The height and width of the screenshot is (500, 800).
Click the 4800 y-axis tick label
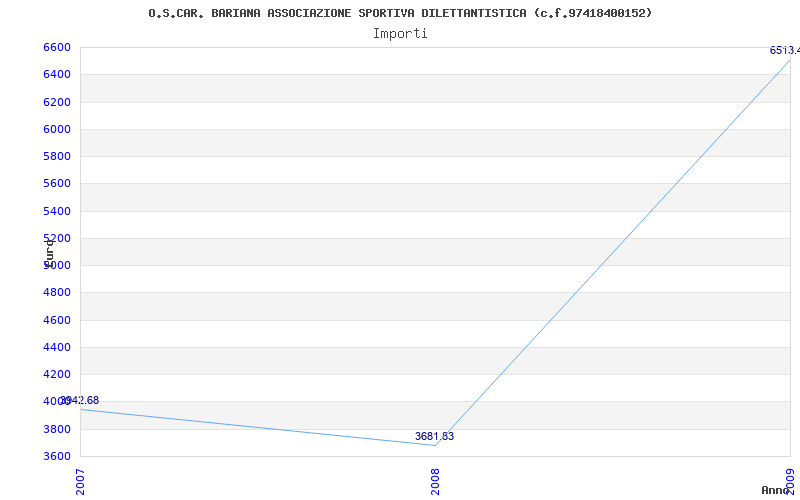[x=57, y=293]
